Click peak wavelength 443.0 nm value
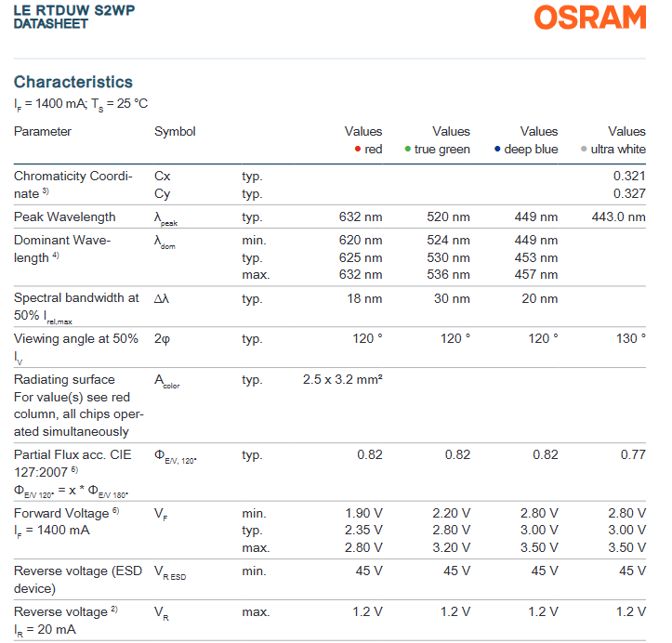 [618, 217]
